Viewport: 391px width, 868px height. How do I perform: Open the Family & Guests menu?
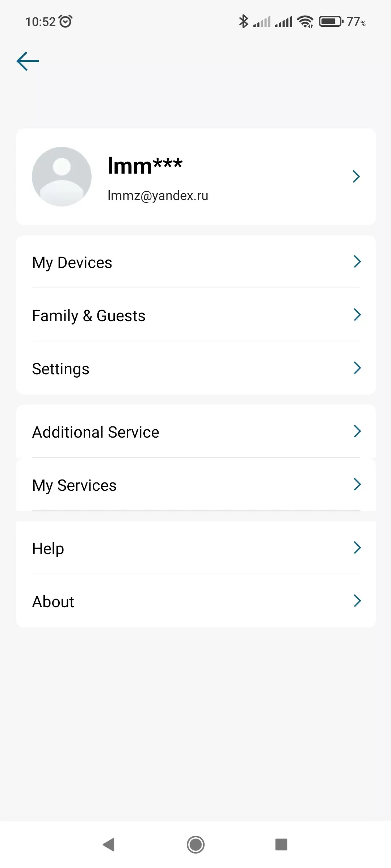pos(89,315)
